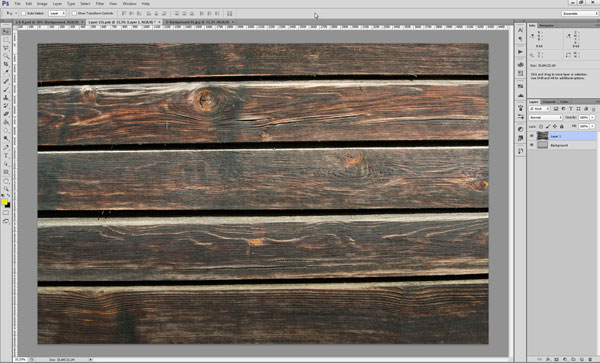Filter layers by type layers icon
This screenshot has height=363, width=600.
click(571, 109)
